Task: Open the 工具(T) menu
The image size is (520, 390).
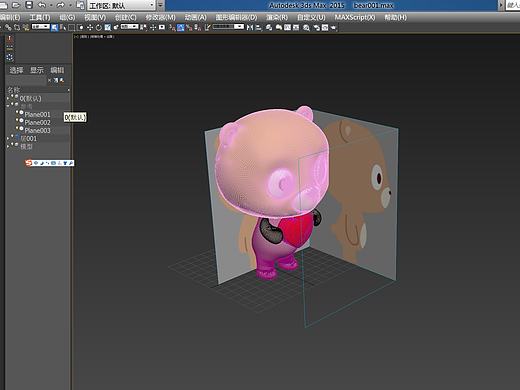Action: (40, 17)
